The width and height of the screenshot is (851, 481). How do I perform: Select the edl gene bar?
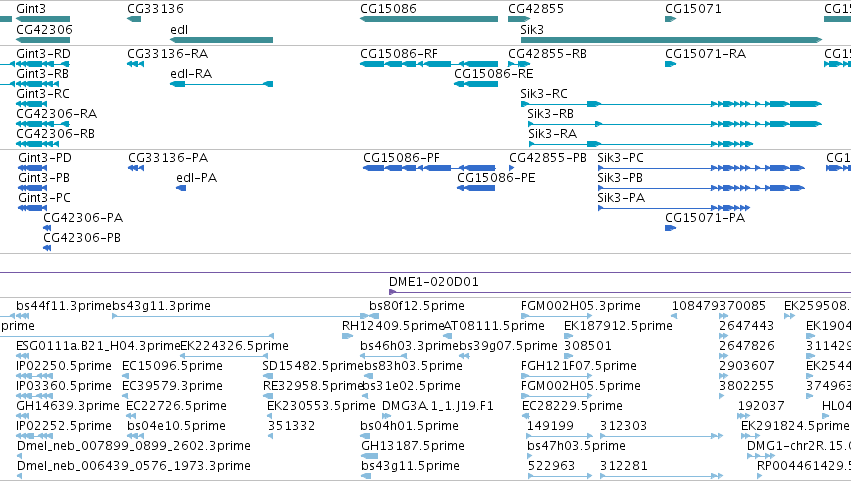tap(221, 40)
